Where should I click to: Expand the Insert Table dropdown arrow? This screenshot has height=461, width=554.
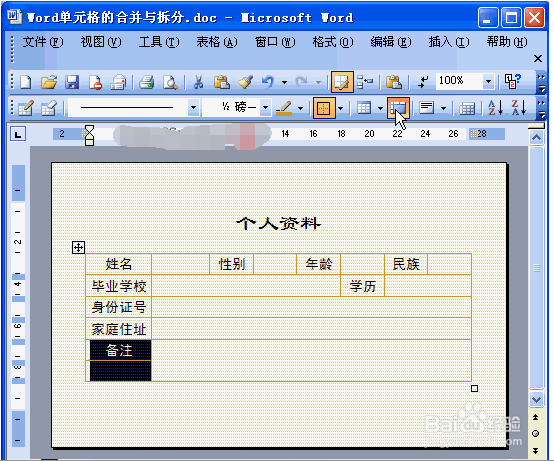pos(380,108)
